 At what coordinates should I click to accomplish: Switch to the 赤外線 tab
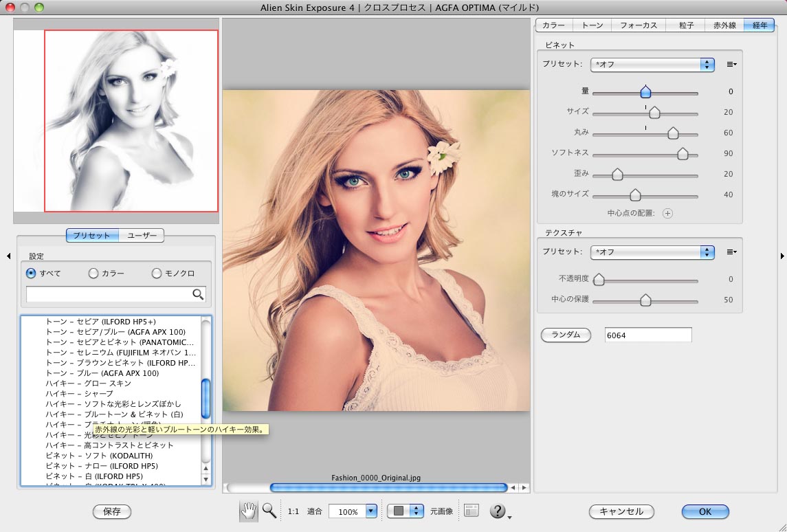pyautogui.click(x=724, y=25)
